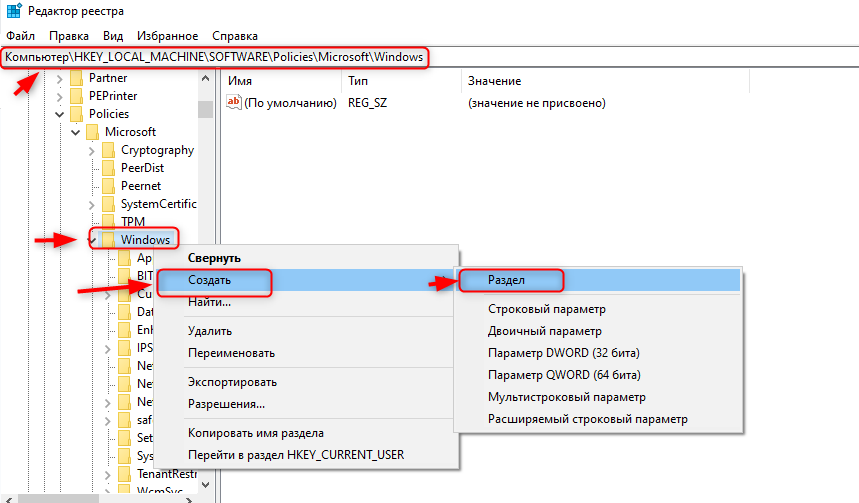Expand the Cryptography key

(91, 151)
